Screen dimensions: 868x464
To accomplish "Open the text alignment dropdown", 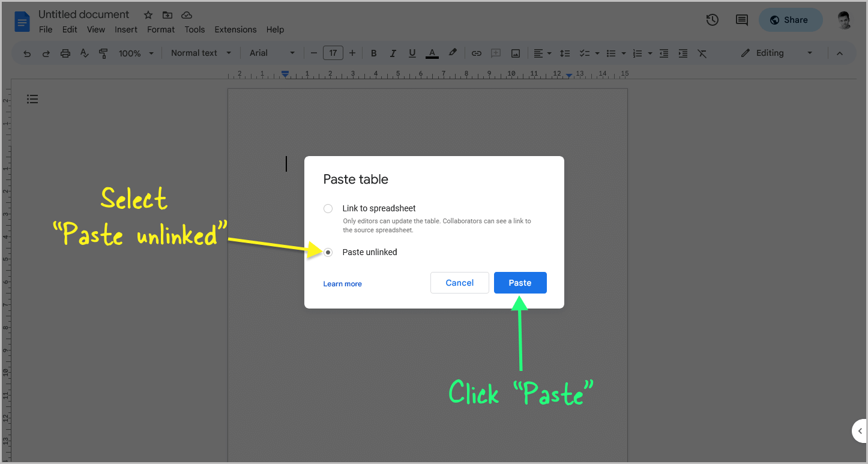I will [x=543, y=53].
